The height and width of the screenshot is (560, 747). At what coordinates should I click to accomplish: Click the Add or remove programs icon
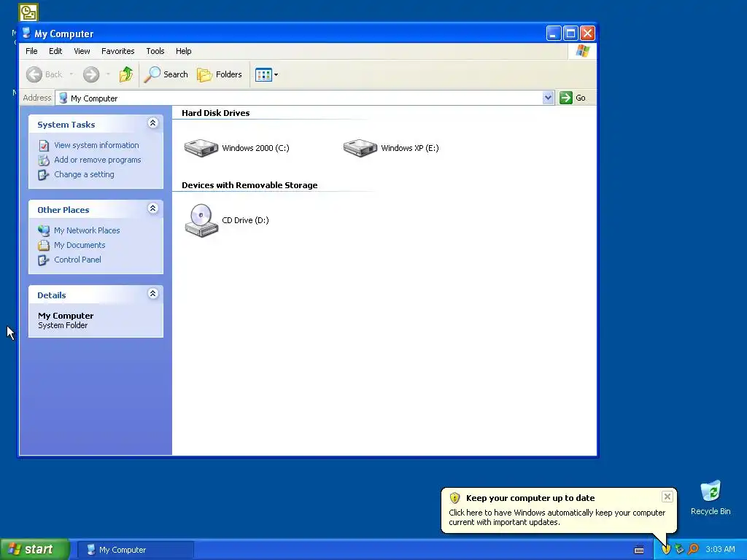(x=44, y=160)
